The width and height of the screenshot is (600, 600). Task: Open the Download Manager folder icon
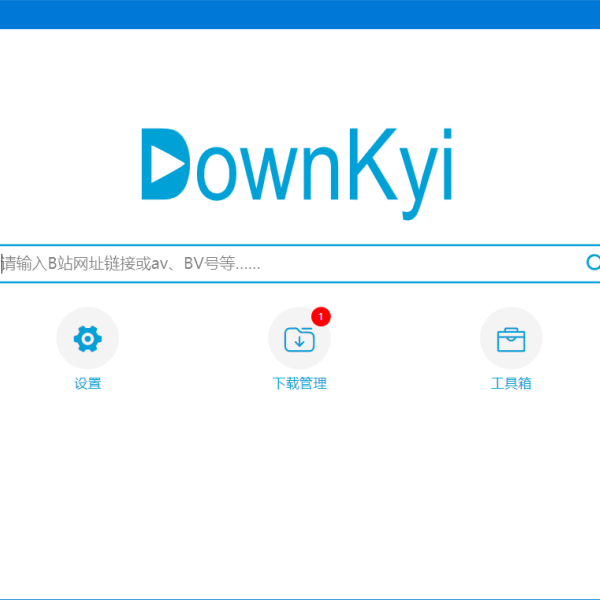(299, 338)
